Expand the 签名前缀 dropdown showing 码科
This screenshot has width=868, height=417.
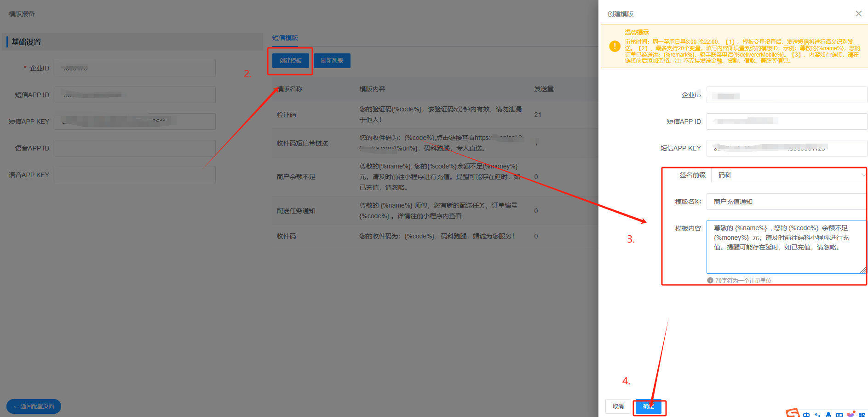tap(788, 175)
